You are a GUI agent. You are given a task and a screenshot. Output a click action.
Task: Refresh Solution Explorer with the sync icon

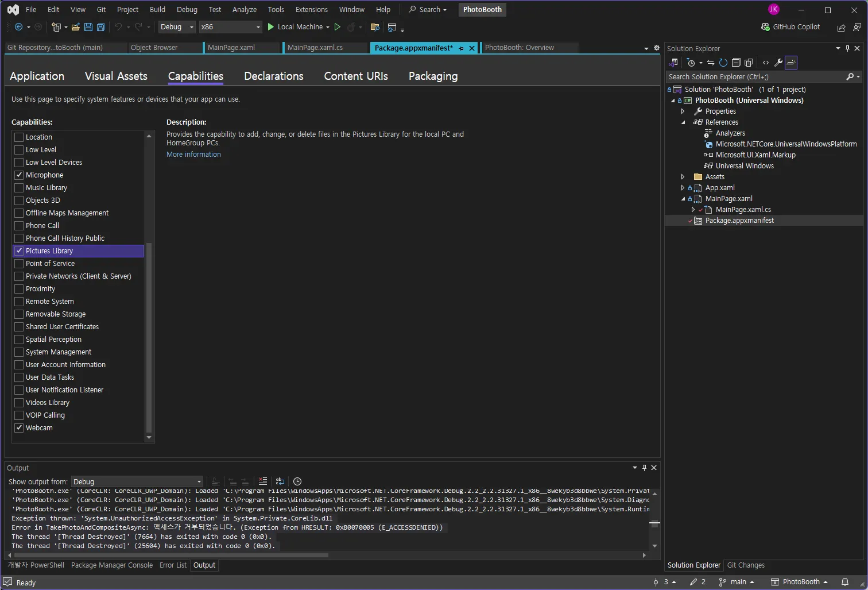point(723,63)
